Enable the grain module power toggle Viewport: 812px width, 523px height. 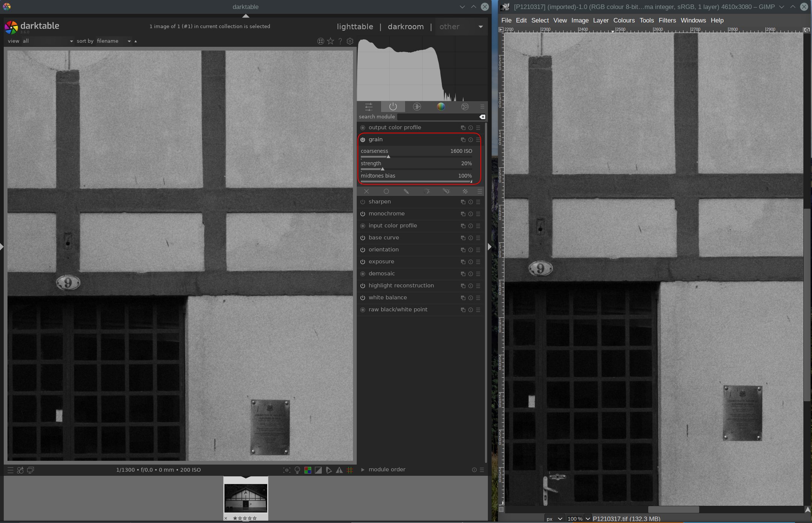point(362,139)
